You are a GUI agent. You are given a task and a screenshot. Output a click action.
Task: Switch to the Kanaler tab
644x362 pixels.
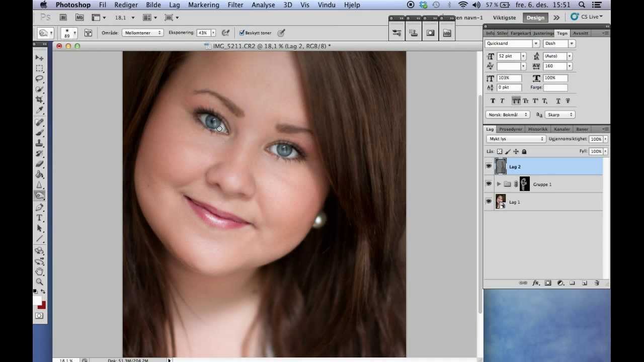[x=562, y=129]
